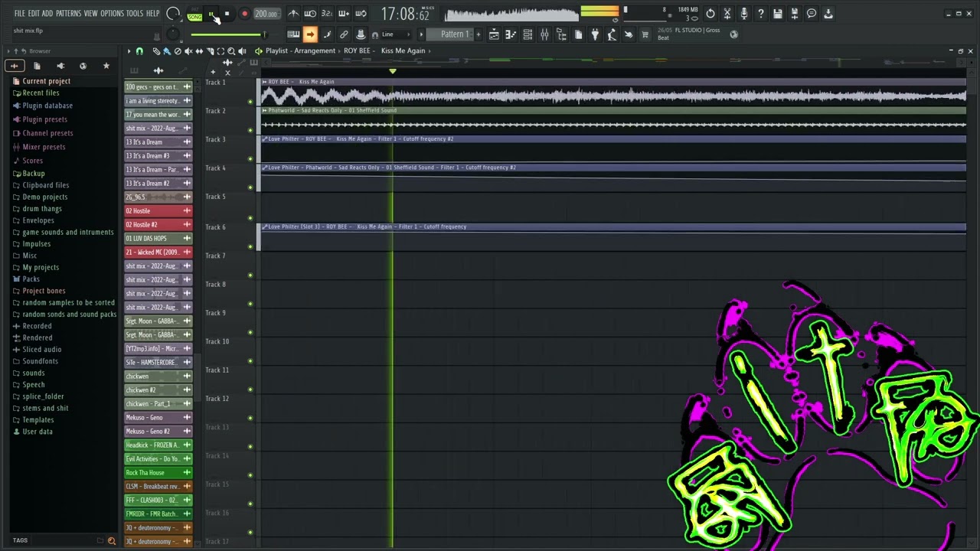Image resolution: width=980 pixels, height=551 pixels.
Task: Toggle the magnet snap icon in playlist
Action: [x=139, y=51]
